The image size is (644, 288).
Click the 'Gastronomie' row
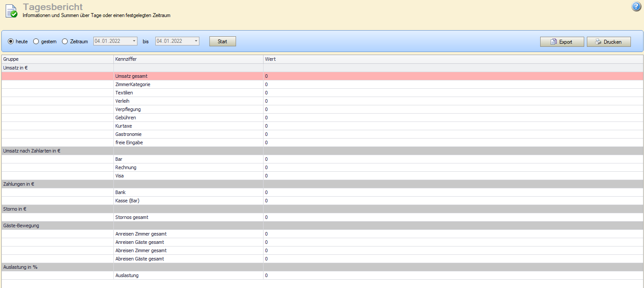[x=128, y=134]
